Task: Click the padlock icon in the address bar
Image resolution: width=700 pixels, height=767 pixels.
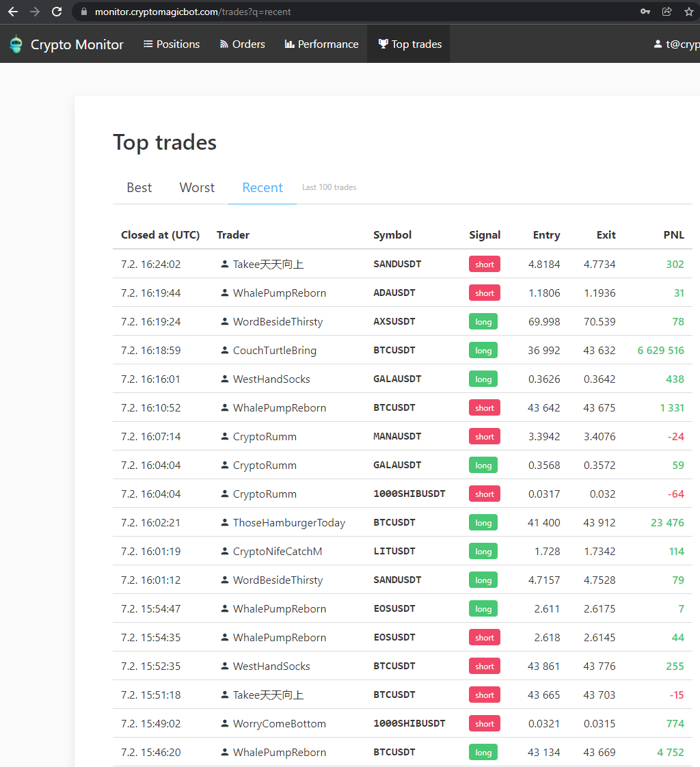Action: coord(84,12)
